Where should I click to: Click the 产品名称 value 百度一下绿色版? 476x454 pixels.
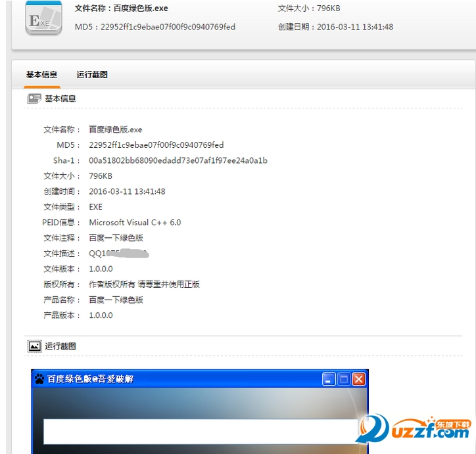click(x=116, y=300)
